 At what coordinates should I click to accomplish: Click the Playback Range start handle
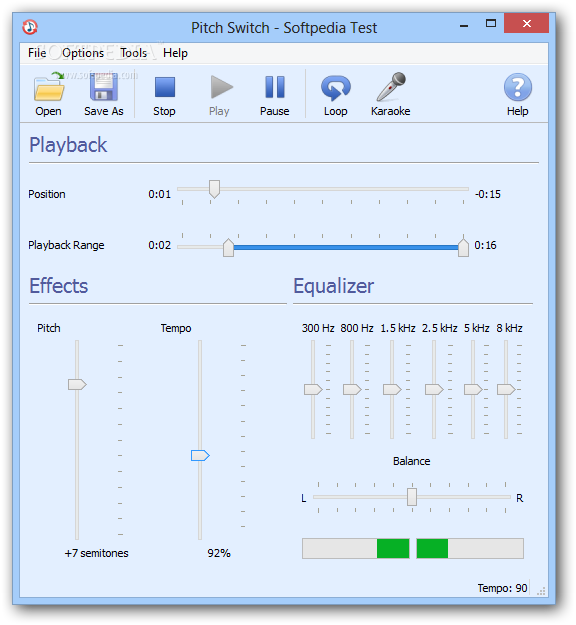coord(228,248)
